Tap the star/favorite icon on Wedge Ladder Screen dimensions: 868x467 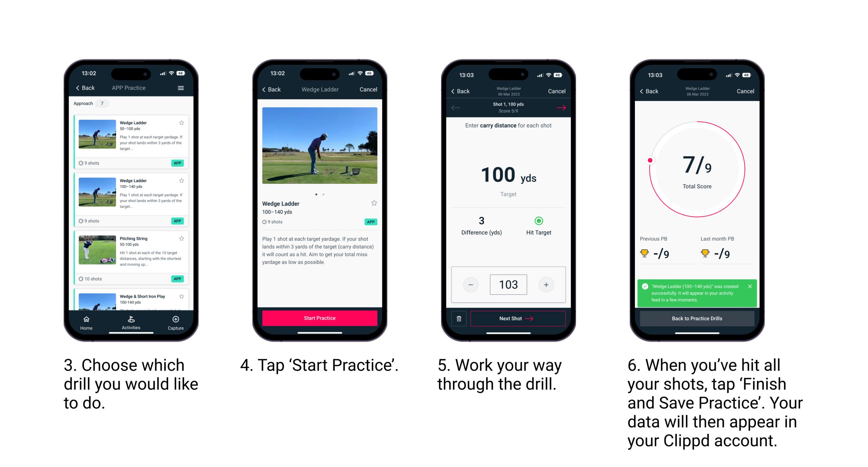coord(183,121)
